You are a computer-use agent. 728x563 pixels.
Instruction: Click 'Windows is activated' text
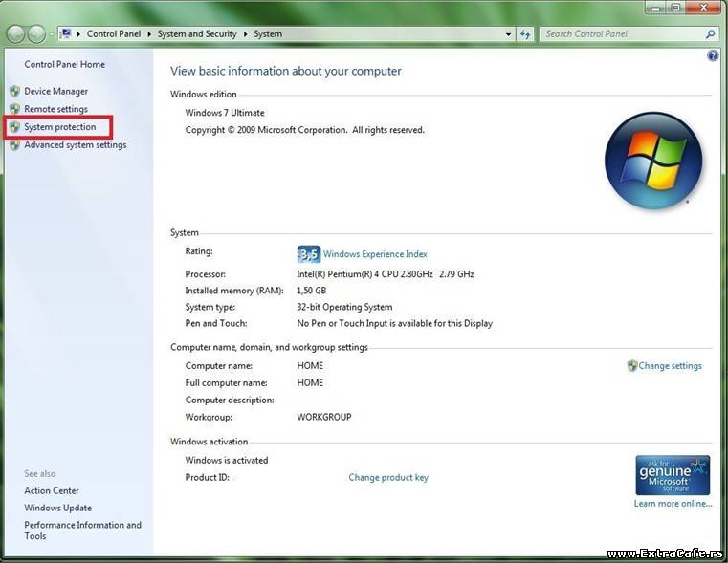point(227,460)
